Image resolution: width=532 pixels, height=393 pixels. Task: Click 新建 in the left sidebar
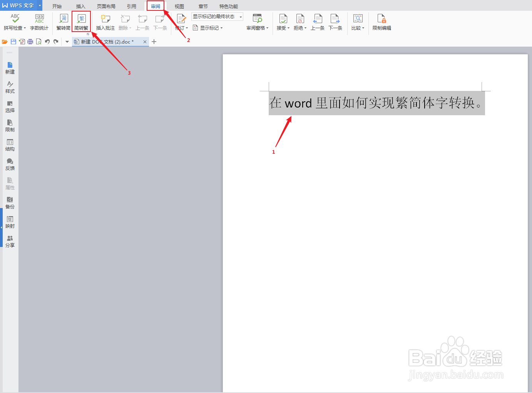[x=10, y=68]
